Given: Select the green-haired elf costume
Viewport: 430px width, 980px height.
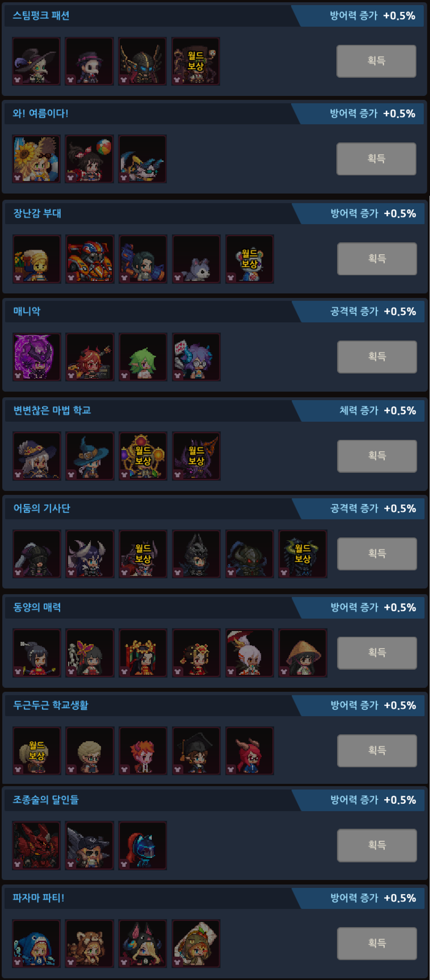Looking at the screenshot, I should click(x=143, y=356).
